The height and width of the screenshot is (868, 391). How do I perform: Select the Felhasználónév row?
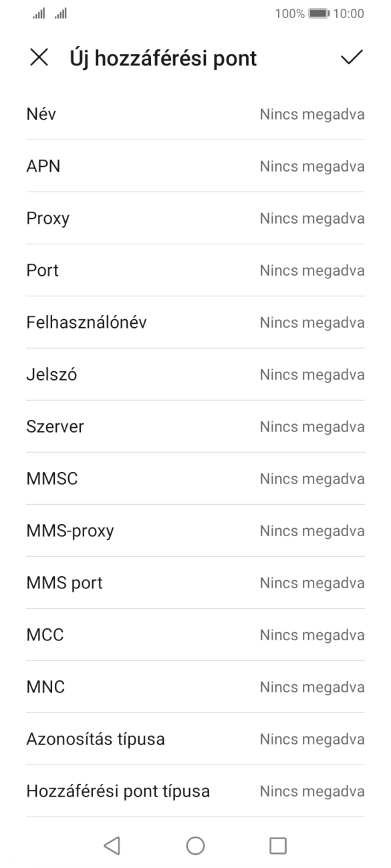[x=194, y=322]
